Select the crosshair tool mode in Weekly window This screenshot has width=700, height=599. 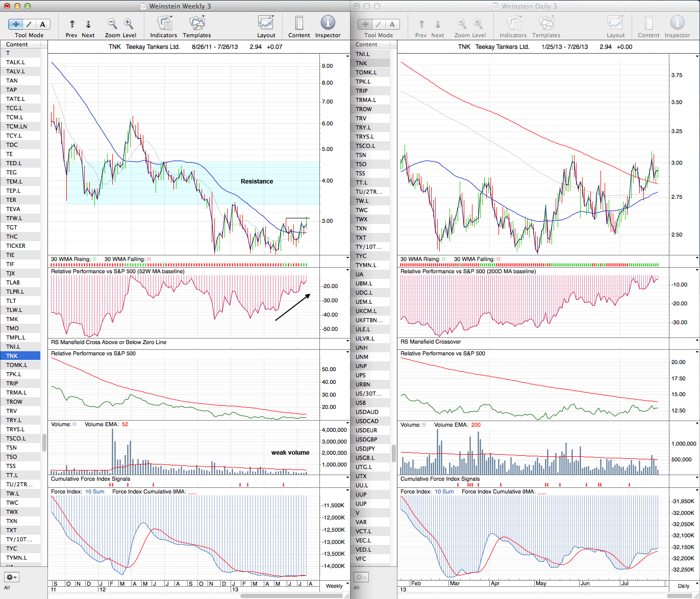coord(16,24)
